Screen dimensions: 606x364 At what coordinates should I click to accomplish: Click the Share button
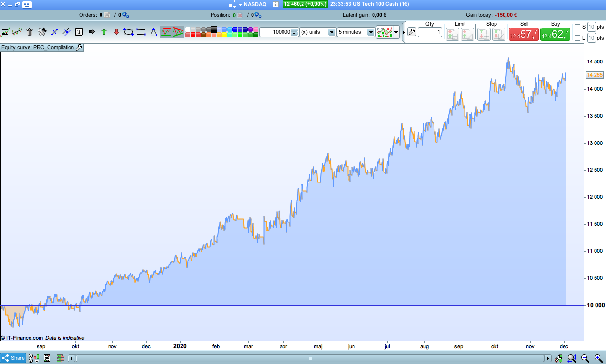[13, 358]
